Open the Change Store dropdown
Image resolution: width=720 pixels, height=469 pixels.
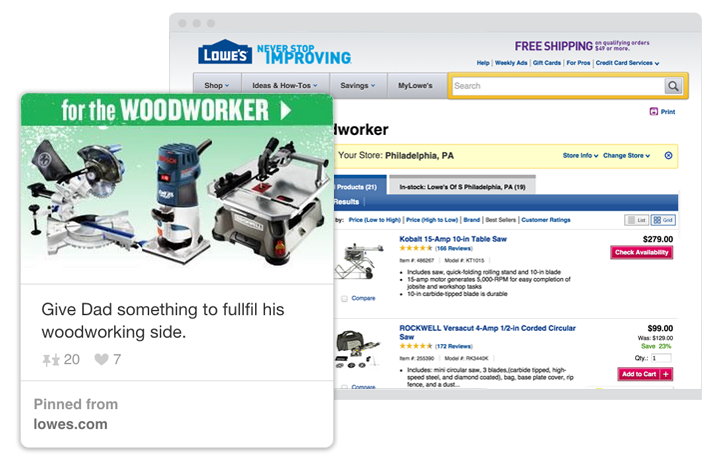(626, 156)
